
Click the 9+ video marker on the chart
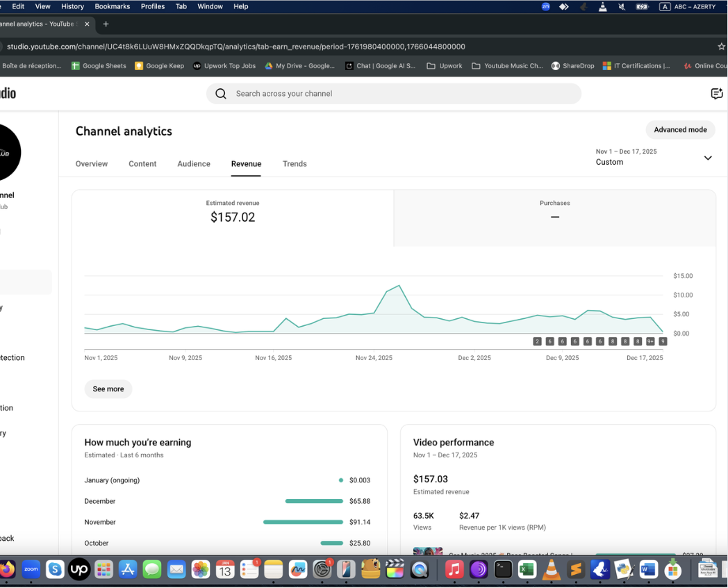(650, 341)
